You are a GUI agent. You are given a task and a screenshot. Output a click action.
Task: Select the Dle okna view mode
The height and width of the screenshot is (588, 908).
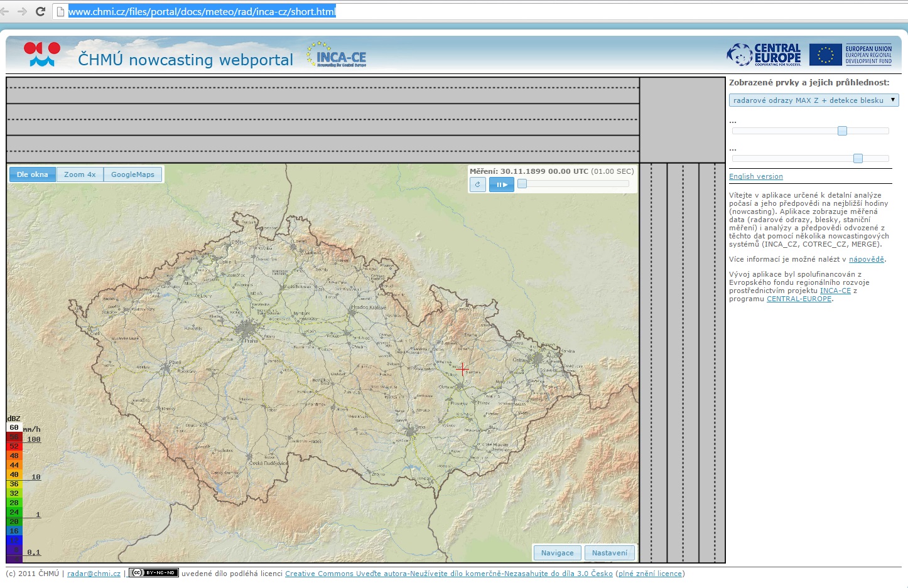[x=33, y=174]
